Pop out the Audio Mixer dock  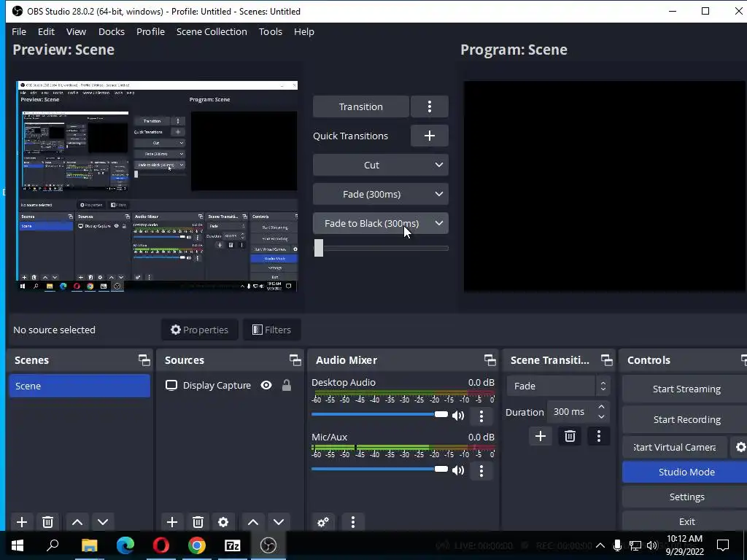point(489,360)
